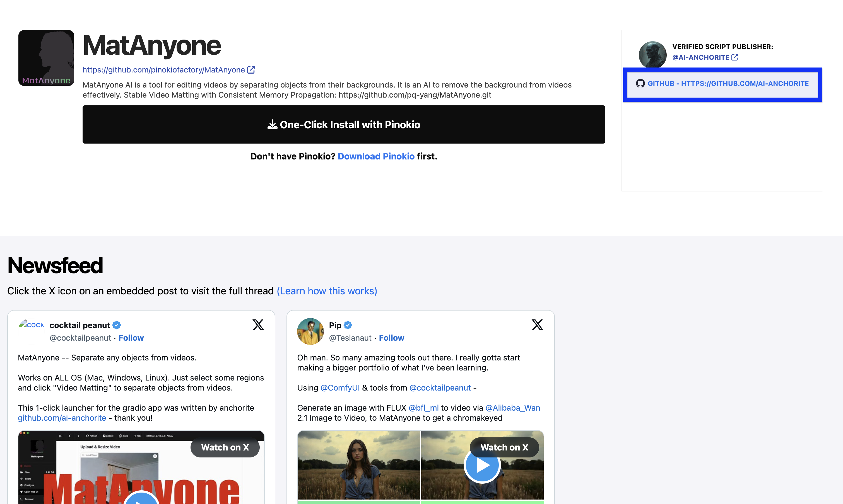Image resolution: width=843 pixels, height=504 pixels.
Task: Open the Download Pinokio link
Action: click(x=376, y=156)
